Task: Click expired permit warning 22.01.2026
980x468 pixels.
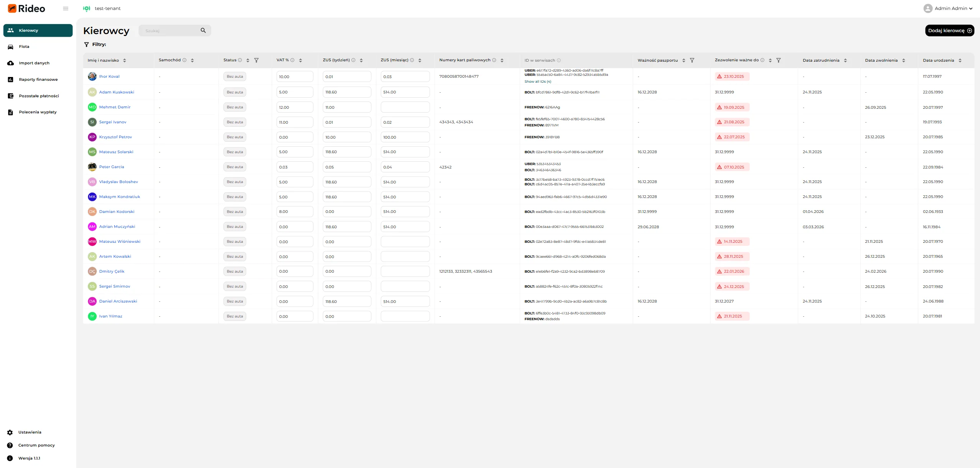Action: [x=732, y=272]
